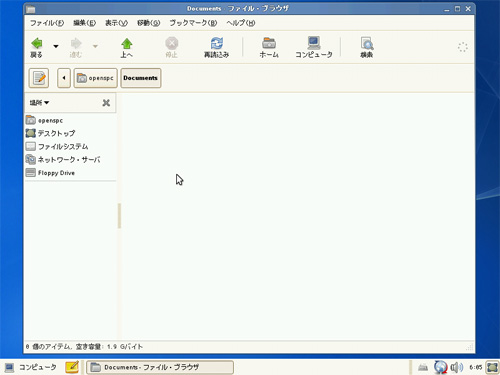The height and width of the screenshot is (375, 500).
Task: Open the Help menu
Action: click(x=241, y=23)
